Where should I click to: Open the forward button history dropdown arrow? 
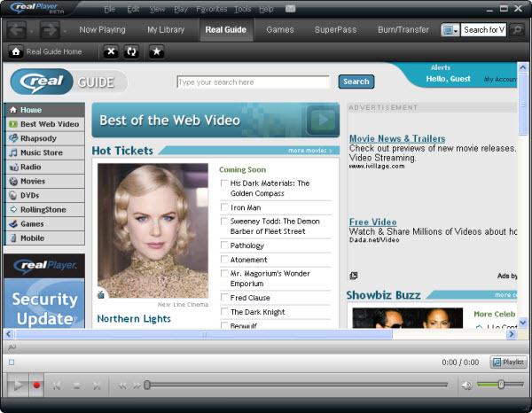click(x=65, y=32)
